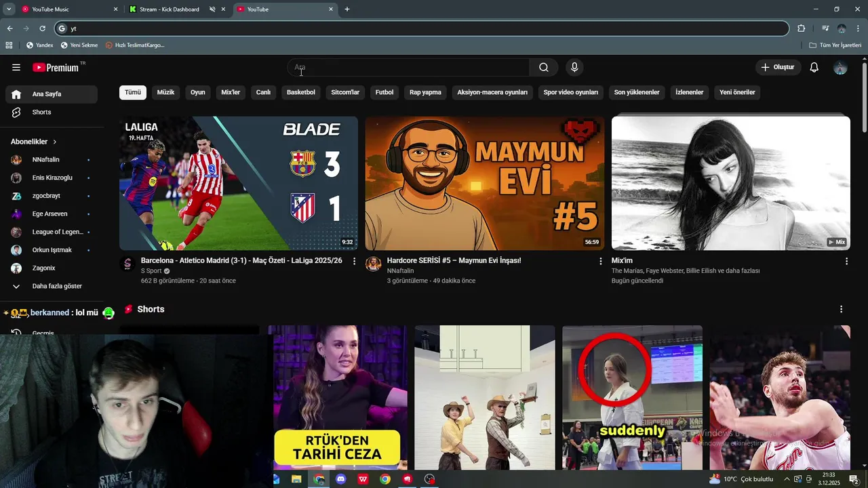Click the YouTube search field
The image size is (868, 488).
[408, 67]
